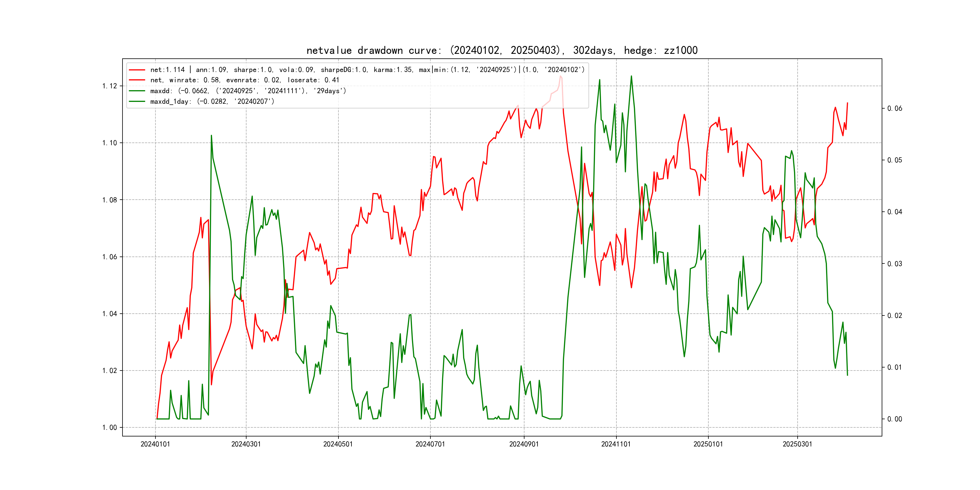Click the 1.00 left axis tick label

[109, 428]
